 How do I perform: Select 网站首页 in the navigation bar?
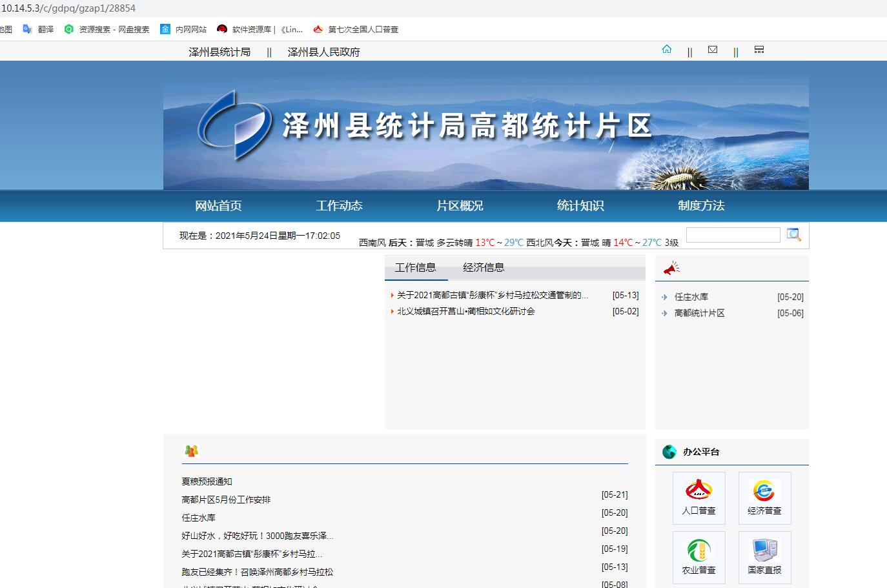click(218, 206)
